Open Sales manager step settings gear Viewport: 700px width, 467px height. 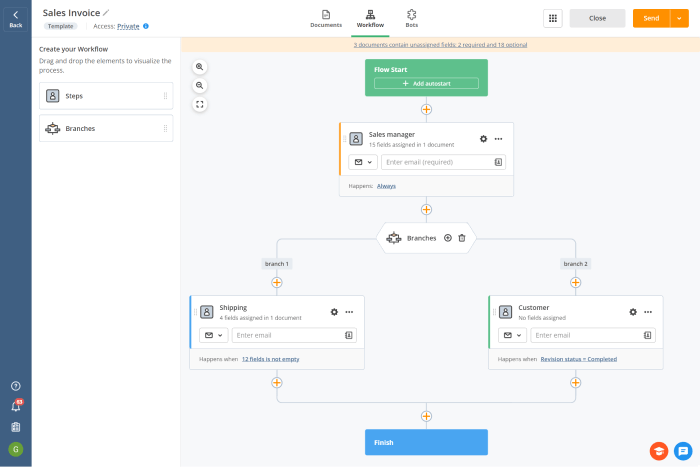pyautogui.click(x=483, y=139)
